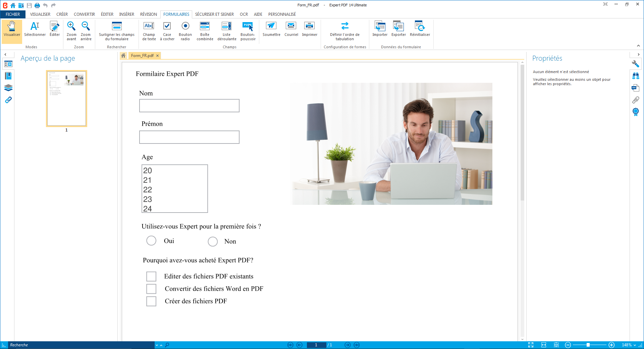Click Zoom avant magnifier
The height and width of the screenshot is (349, 644).
tap(71, 31)
